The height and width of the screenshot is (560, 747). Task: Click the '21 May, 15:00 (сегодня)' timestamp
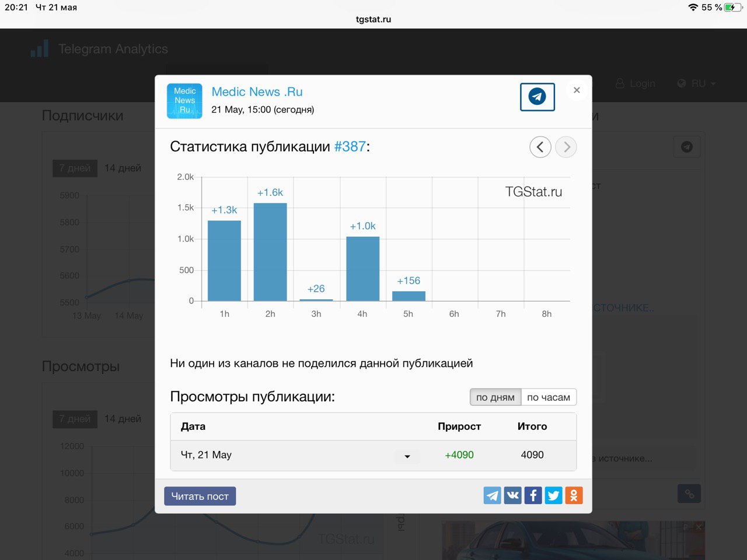click(x=263, y=110)
